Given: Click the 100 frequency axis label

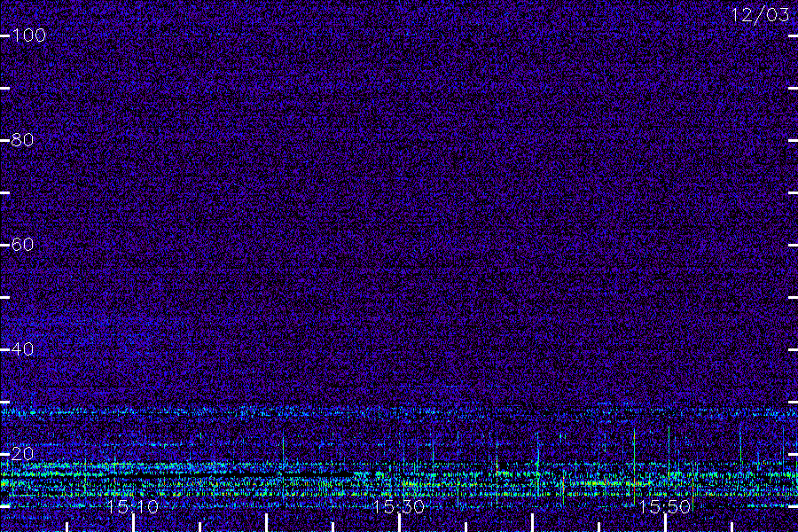Looking at the screenshot, I should (x=29, y=35).
